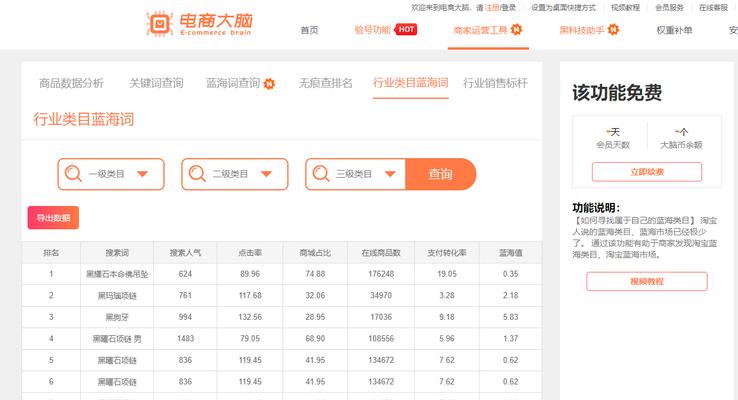Click the N badge beside 黑科技助手
Screen dimensions: 738x400
coord(613,30)
